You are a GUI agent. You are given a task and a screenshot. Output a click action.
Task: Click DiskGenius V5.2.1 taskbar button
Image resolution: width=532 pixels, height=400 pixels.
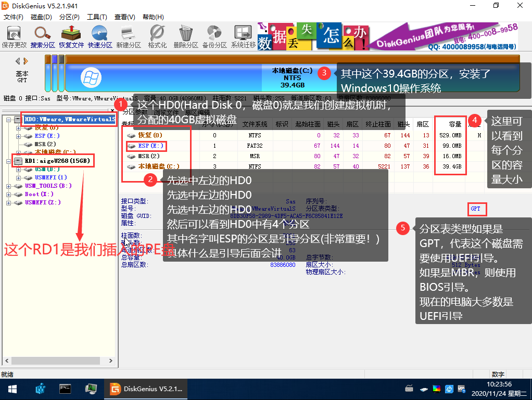(x=145, y=389)
